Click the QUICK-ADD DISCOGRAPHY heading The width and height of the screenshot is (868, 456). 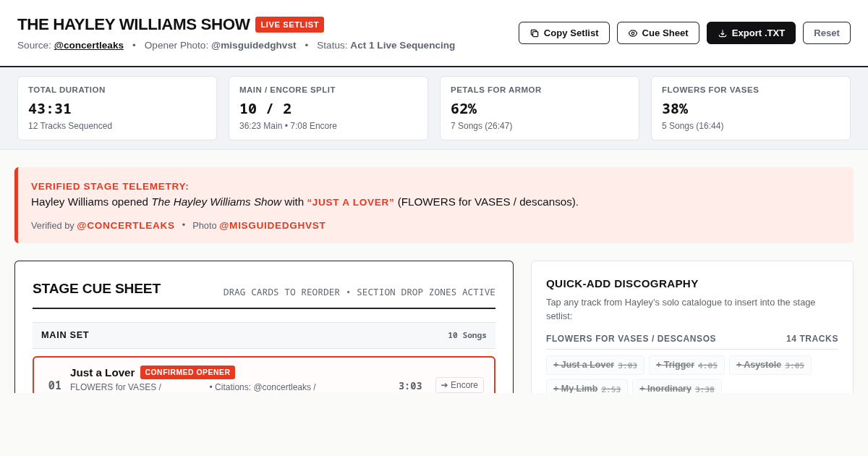click(622, 284)
